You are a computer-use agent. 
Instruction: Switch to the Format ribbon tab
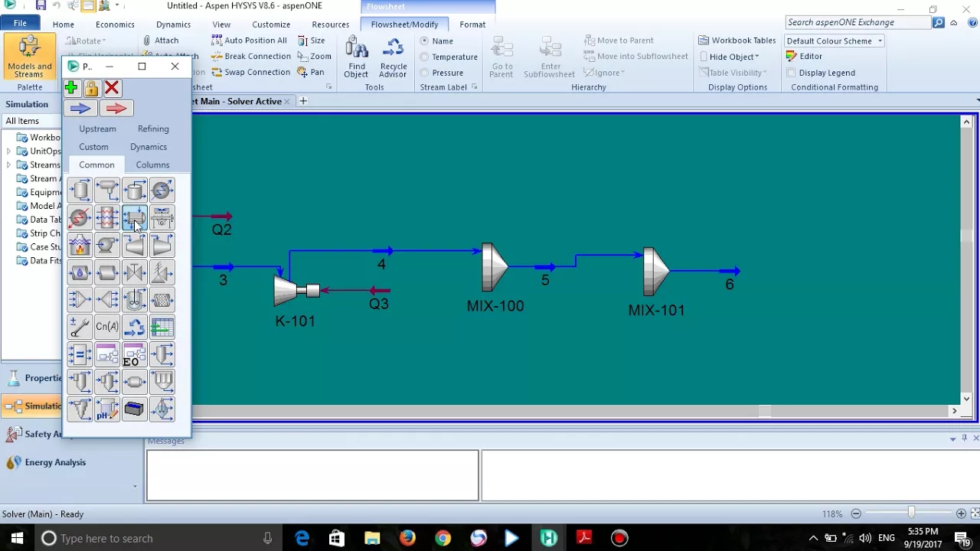[x=472, y=24]
